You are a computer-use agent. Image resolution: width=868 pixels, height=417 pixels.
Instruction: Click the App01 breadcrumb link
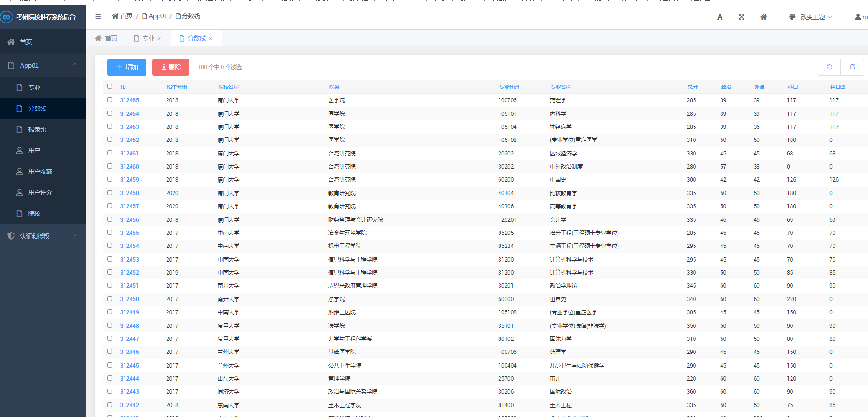pyautogui.click(x=155, y=16)
